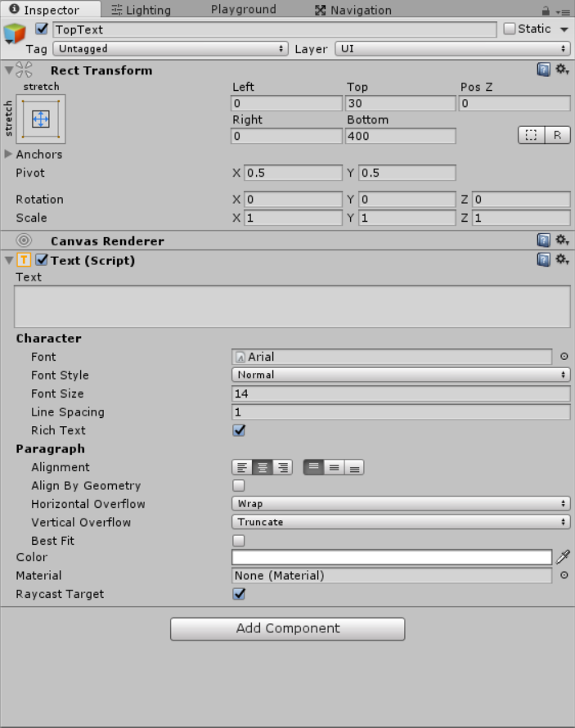Click the Rotation Y field
Screen dimensions: 575x728
pos(407,200)
